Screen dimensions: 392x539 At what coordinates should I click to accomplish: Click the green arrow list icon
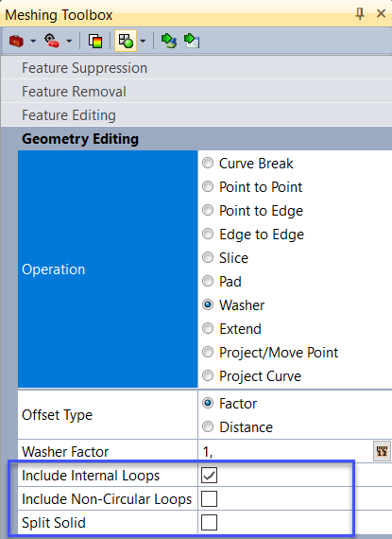tap(192, 41)
